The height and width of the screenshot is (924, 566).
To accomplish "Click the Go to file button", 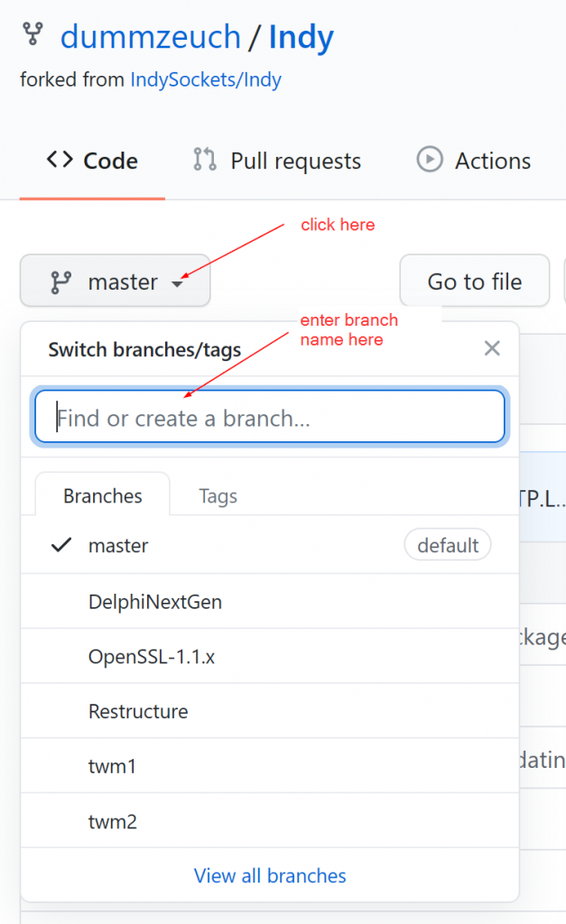I will [x=474, y=281].
